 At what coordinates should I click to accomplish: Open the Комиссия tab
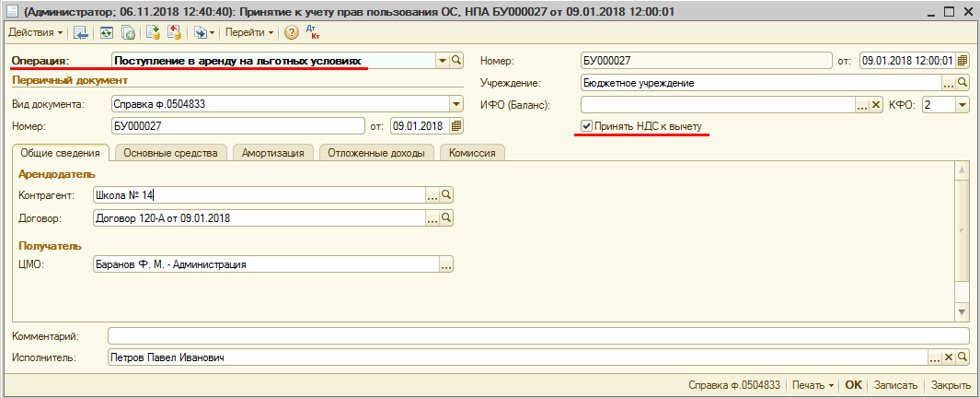[472, 153]
